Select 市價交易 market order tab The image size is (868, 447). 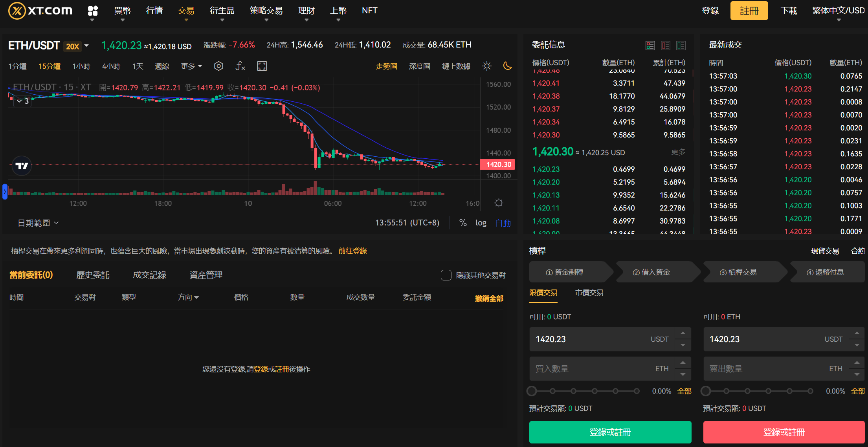pyautogui.click(x=589, y=293)
